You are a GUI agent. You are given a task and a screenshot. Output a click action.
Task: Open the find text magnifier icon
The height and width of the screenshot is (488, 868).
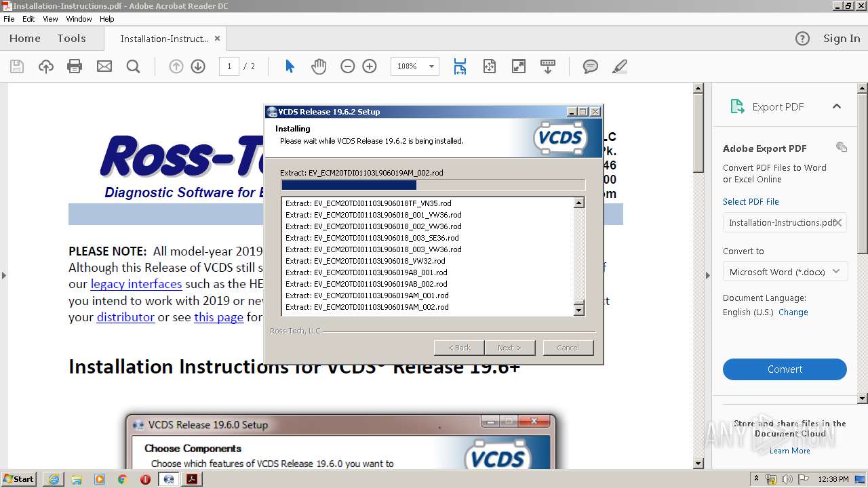pyautogui.click(x=134, y=66)
